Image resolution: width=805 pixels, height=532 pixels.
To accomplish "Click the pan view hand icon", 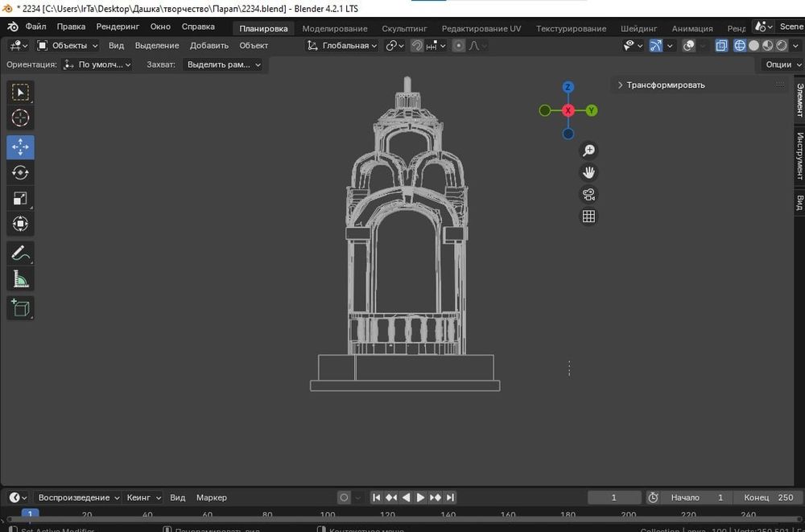I will pyautogui.click(x=588, y=172).
